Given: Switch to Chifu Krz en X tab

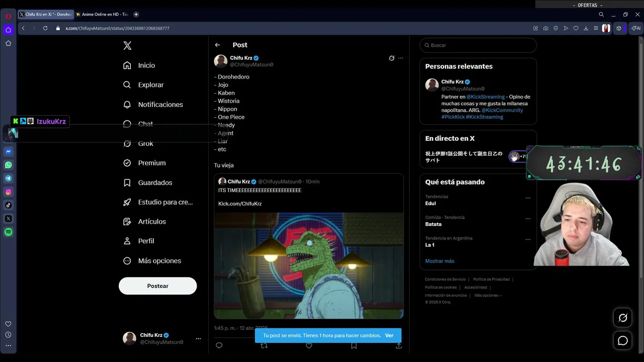Looking at the screenshot, I should pos(46,15).
